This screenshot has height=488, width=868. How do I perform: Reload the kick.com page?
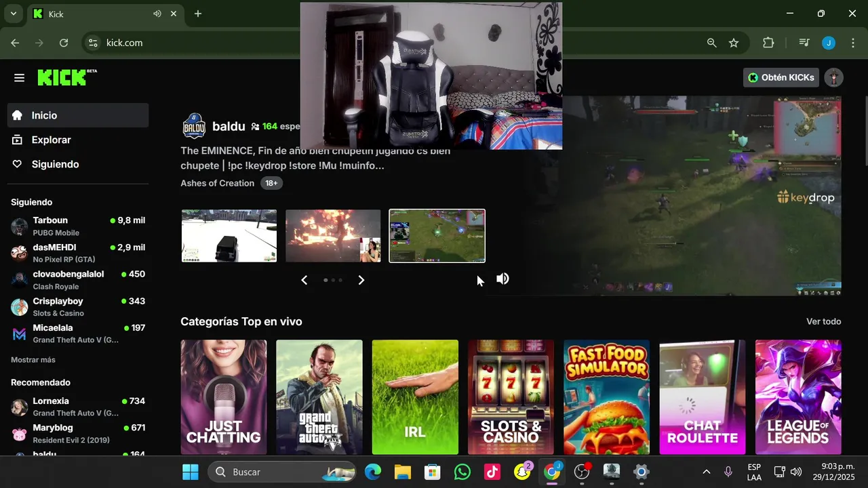[x=64, y=43]
